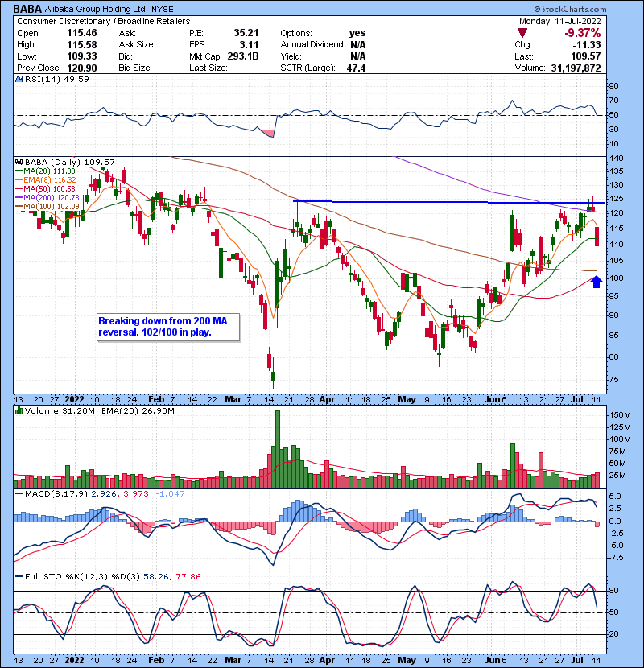644x668 pixels.
Task: Click the 'BABA (Daily) 109.57' panel label
Action: pyautogui.click(x=70, y=163)
